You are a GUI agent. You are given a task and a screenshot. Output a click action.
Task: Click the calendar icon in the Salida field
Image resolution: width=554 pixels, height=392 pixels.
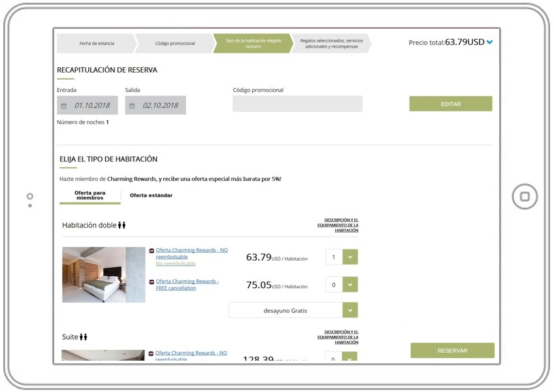point(132,106)
